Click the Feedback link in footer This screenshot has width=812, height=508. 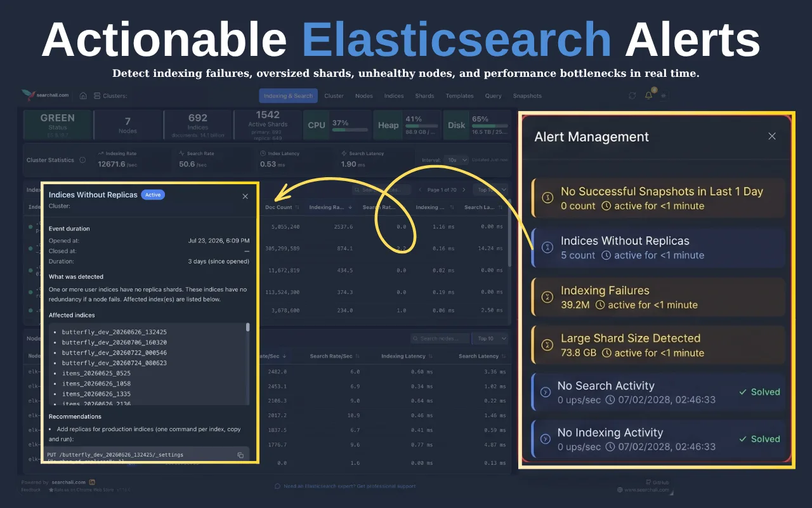pyautogui.click(x=30, y=490)
